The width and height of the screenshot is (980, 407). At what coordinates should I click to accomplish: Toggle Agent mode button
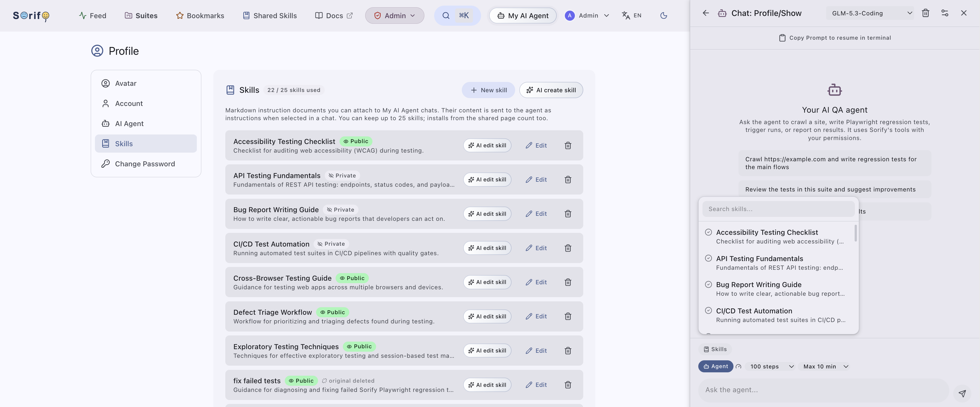[716, 366]
